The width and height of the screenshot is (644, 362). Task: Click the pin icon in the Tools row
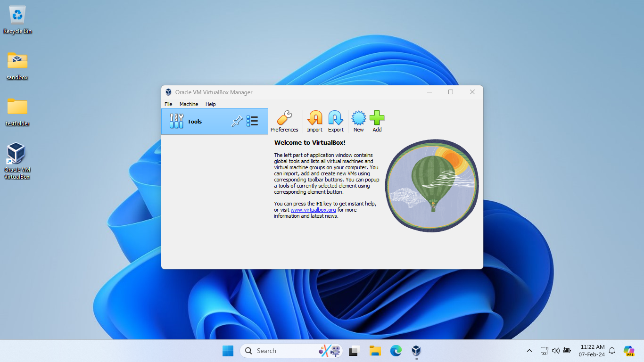coord(237,122)
